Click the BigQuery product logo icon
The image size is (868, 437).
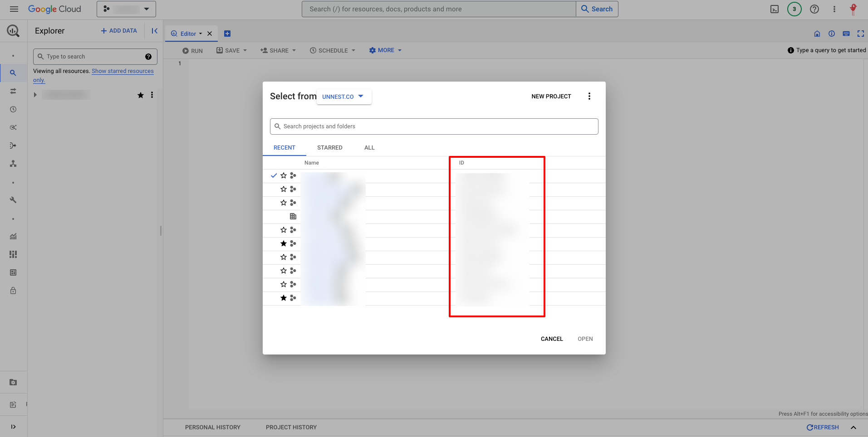click(13, 31)
